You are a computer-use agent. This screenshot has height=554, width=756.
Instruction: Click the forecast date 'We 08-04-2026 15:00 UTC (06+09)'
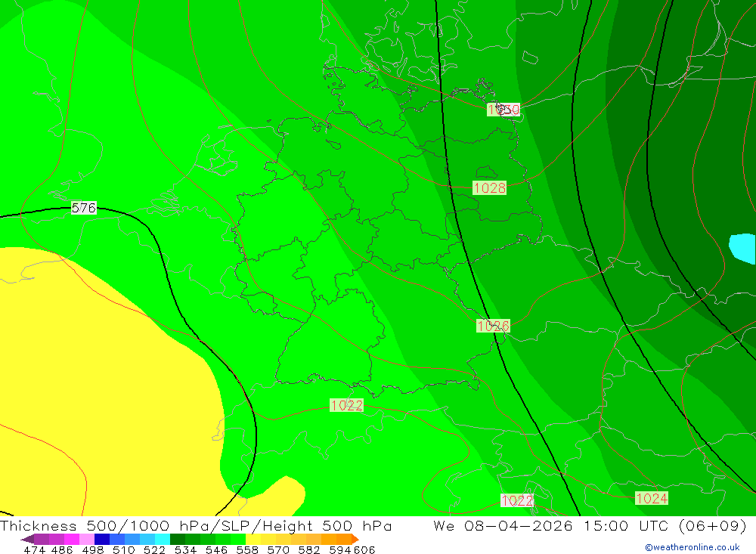(x=590, y=525)
